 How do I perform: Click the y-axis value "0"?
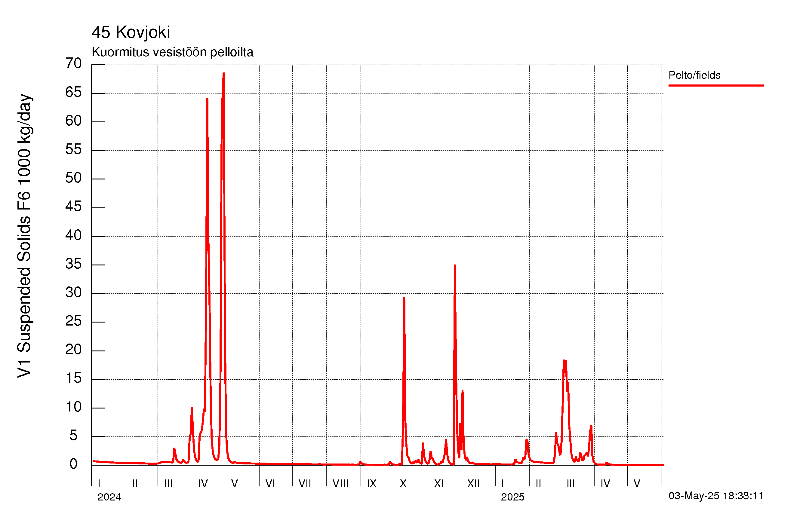click(73, 464)
